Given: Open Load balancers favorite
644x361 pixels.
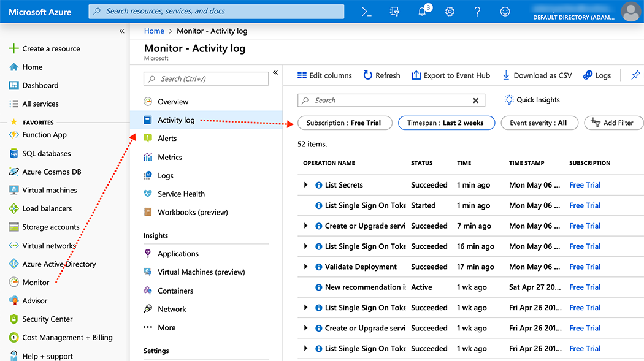Looking at the screenshot, I should point(40,208).
